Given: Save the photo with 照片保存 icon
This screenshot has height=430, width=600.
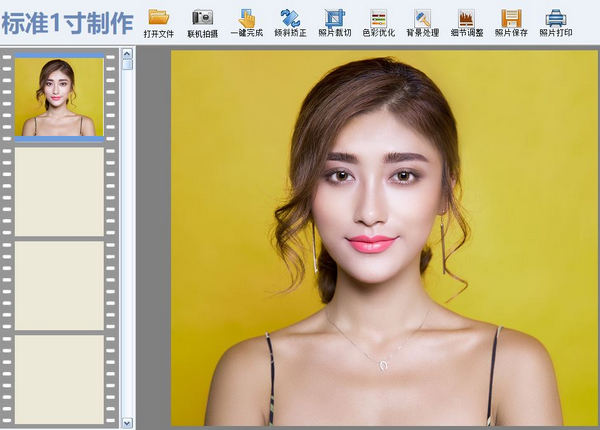Looking at the screenshot, I should (x=511, y=17).
